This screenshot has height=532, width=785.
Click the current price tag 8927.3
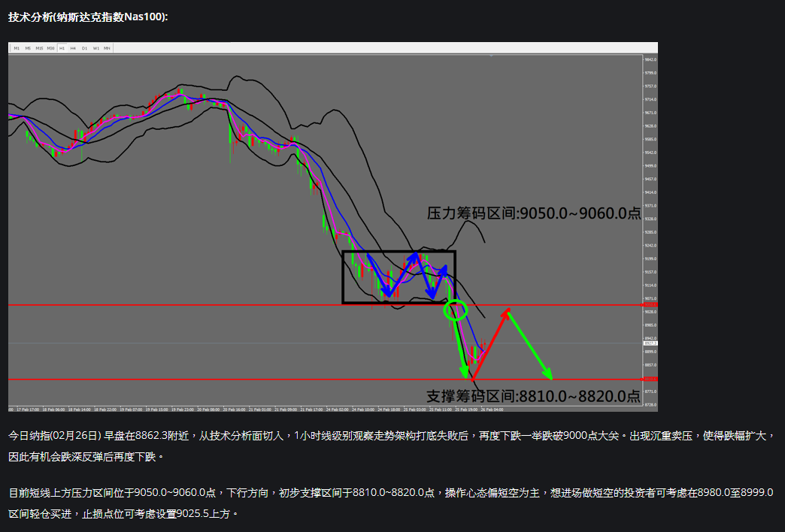coord(650,343)
